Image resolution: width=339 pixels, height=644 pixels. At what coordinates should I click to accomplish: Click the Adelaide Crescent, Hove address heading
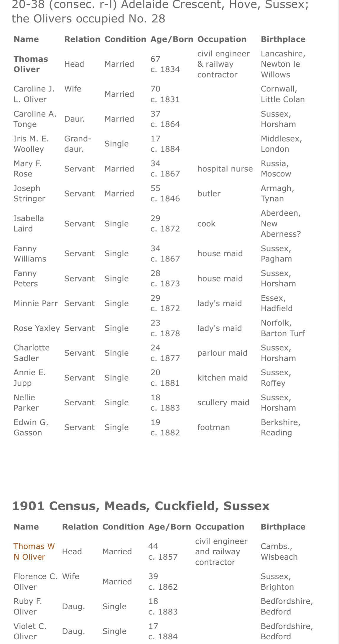coord(160,12)
